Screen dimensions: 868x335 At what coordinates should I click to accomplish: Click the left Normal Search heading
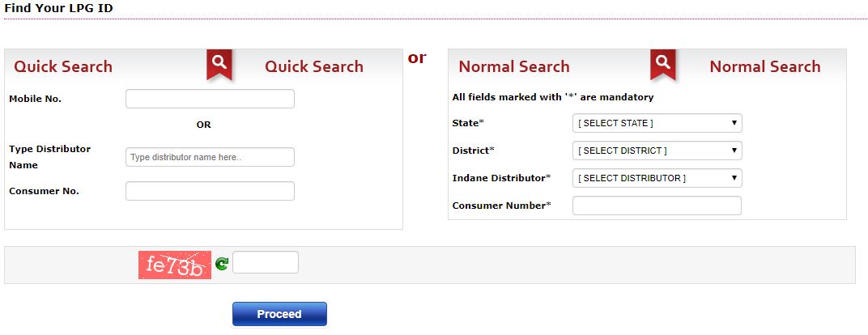[x=514, y=66]
